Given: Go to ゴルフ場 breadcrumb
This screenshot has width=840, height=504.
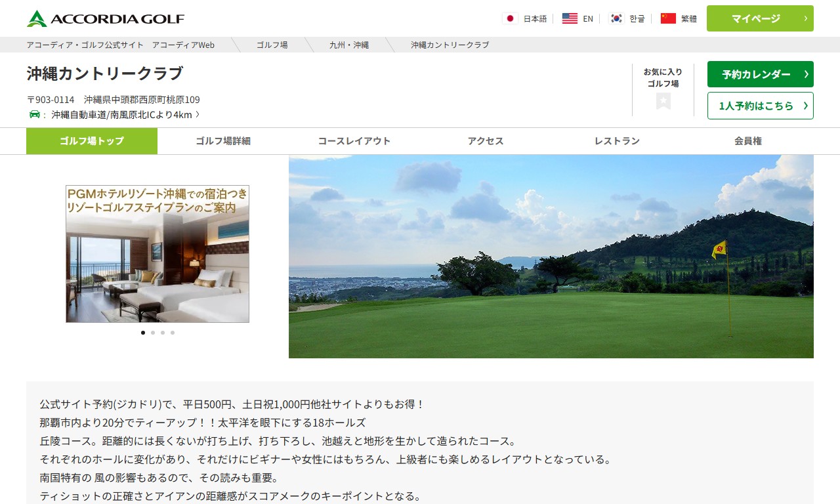Looking at the screenshot, I should [272, 45].
